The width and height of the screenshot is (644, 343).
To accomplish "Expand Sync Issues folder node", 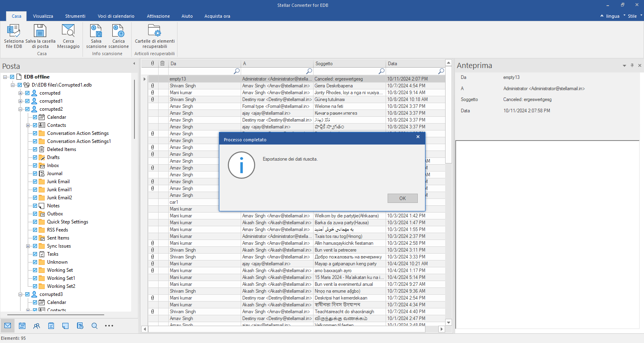I will [28, 246].
